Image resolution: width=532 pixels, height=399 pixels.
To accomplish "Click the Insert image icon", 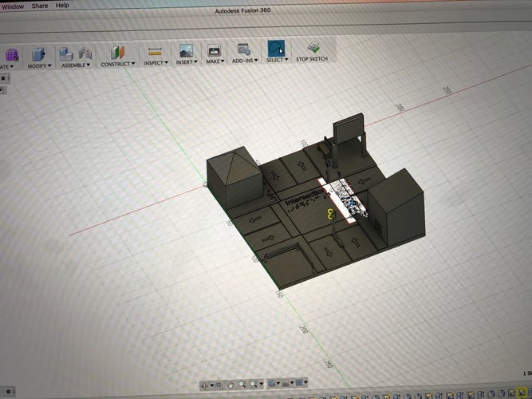I will 187,50.
